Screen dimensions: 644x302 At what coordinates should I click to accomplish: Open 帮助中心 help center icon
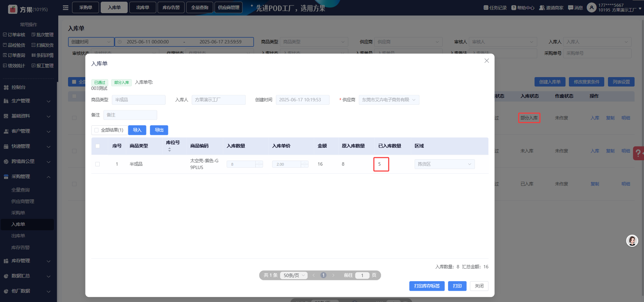click(x=513, y=8)
